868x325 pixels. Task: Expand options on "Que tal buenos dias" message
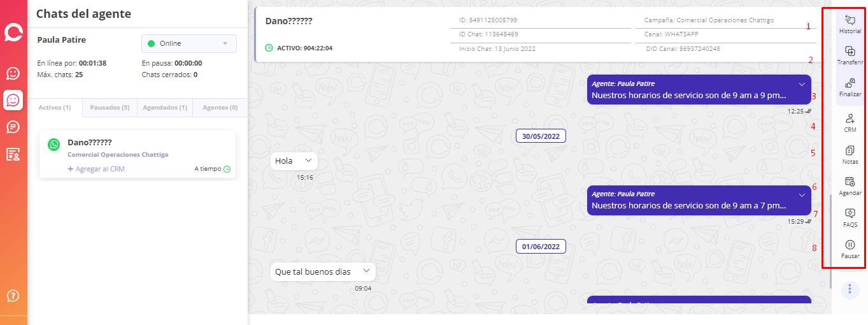tap(366, 271)
